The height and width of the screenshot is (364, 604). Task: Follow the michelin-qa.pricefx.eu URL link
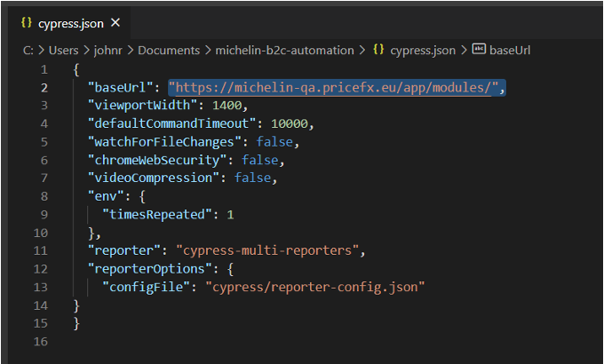334,88
